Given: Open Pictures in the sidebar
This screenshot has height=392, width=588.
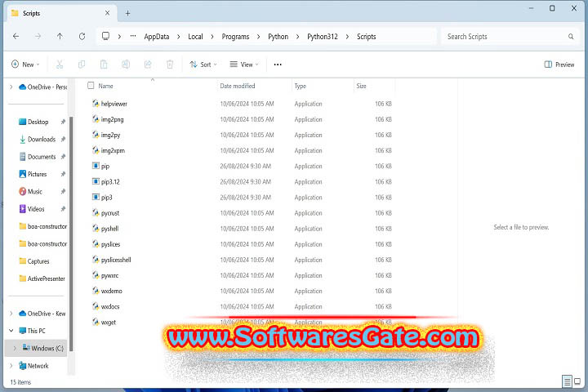Looking at the screenshot, I should pos(37,174).
